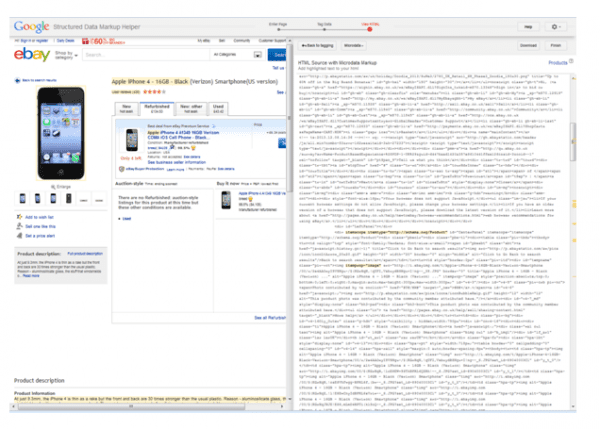Select the first iPhone thumbnail below Enlarge
Screen dimensions: 600x429
pos(23,198)
